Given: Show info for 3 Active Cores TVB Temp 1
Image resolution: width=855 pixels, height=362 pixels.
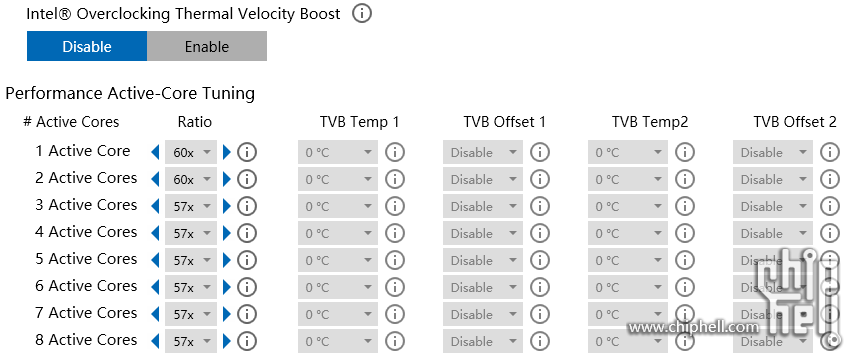Looking at the screenshot, I should [395, 206].
